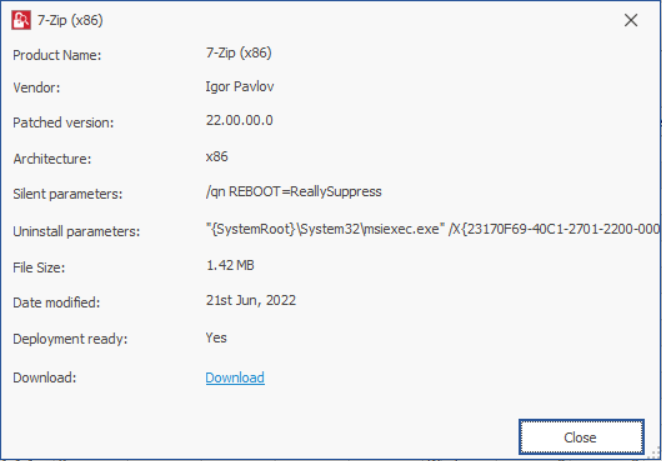Click the Patched version: label

click(63, 123)
